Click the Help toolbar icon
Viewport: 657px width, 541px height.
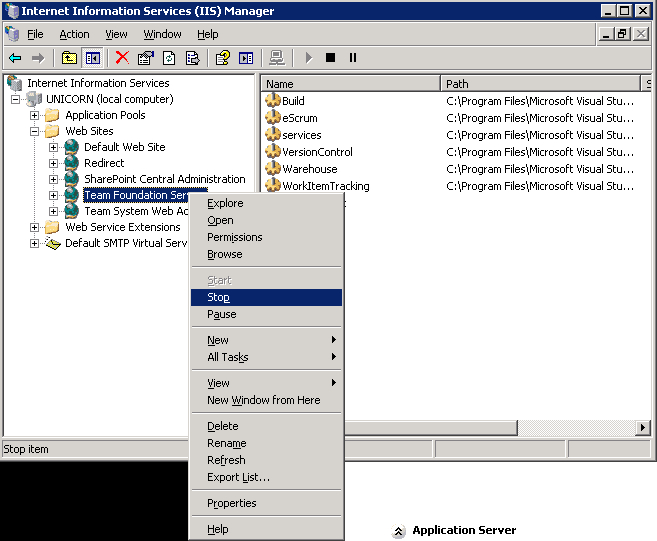pos(223,58)
